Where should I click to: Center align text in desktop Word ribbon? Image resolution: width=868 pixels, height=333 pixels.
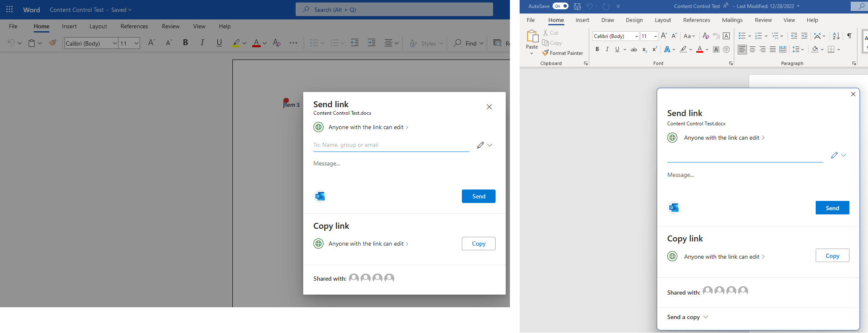pyautogui.click(x=752, y=49)
